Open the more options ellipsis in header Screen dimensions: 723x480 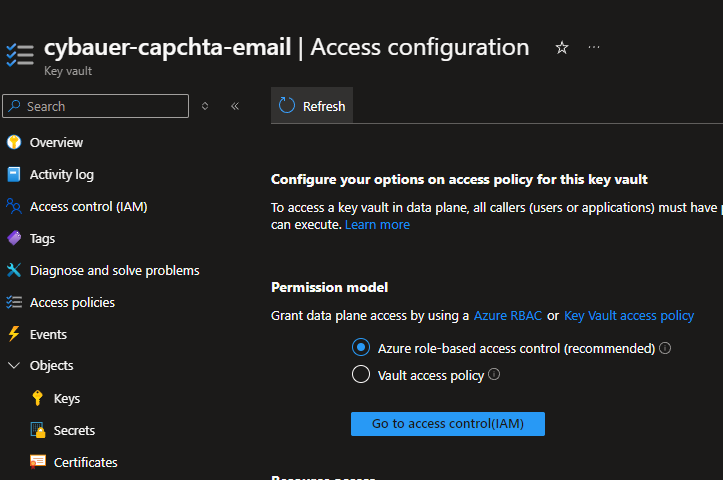594,47
